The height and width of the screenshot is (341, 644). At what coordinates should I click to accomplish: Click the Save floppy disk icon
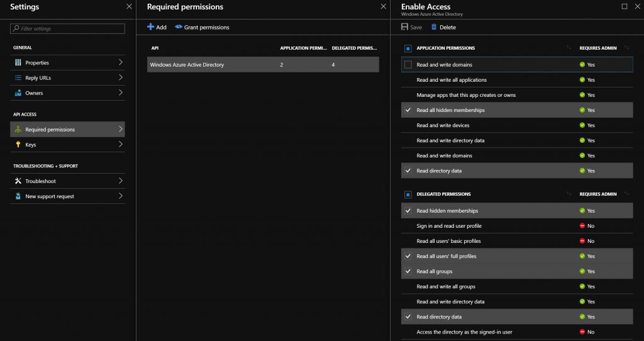point(404,26)
